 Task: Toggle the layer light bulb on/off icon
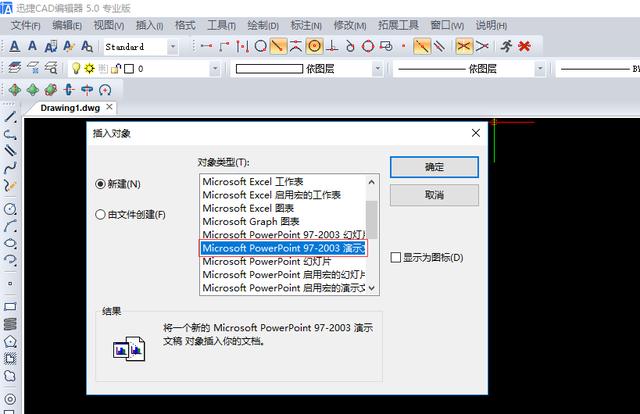pyautogui.click(x=76, y=68)
